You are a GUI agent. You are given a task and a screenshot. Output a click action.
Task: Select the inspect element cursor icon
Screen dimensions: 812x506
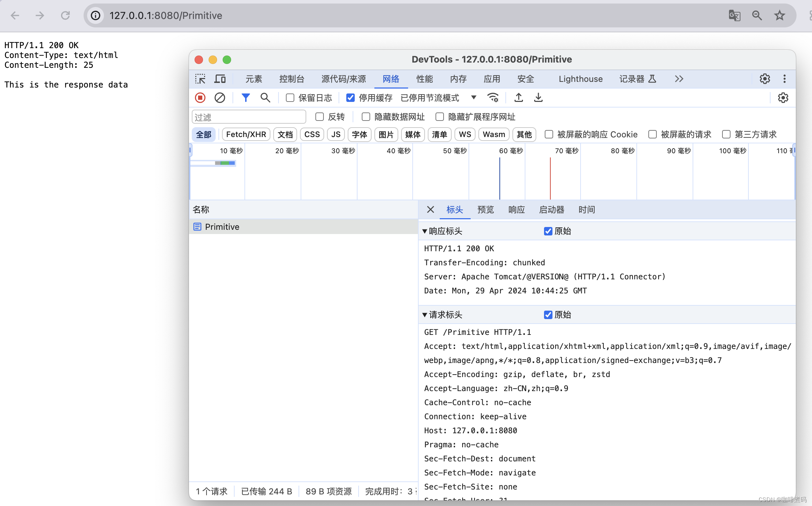200,79
